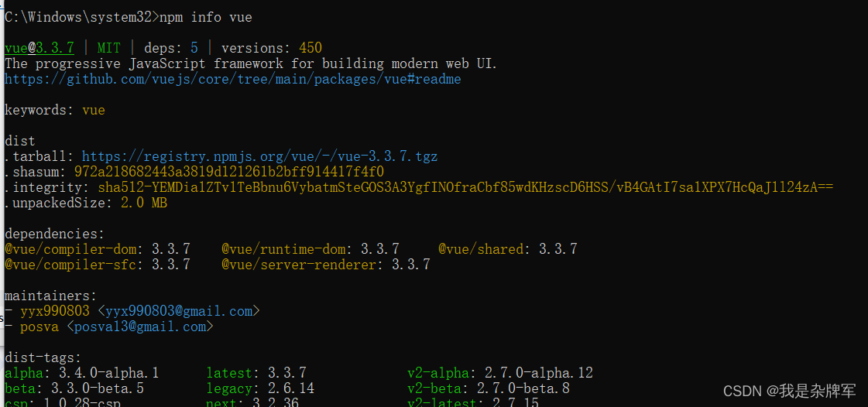The height and width of the screenshot is (407, 868).
Task: Click maintainer name posva
Action: [x=39, y=327]
